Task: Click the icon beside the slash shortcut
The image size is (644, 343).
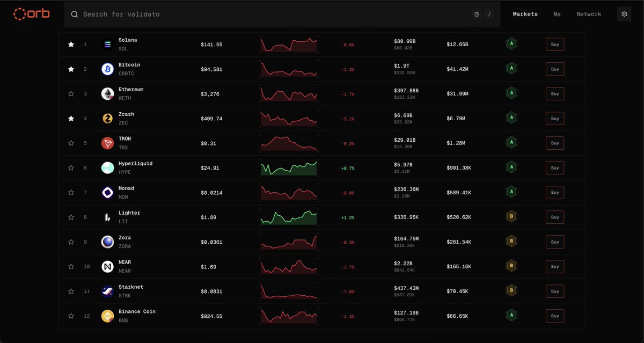Action: pos(477,14)
